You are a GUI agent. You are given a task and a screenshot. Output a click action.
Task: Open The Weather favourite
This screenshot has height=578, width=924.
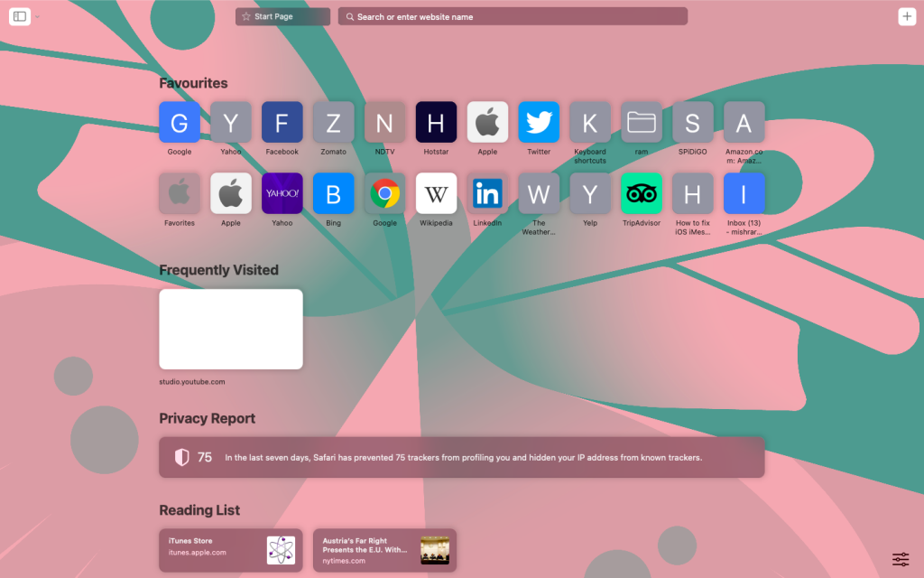tap(539, 193)
